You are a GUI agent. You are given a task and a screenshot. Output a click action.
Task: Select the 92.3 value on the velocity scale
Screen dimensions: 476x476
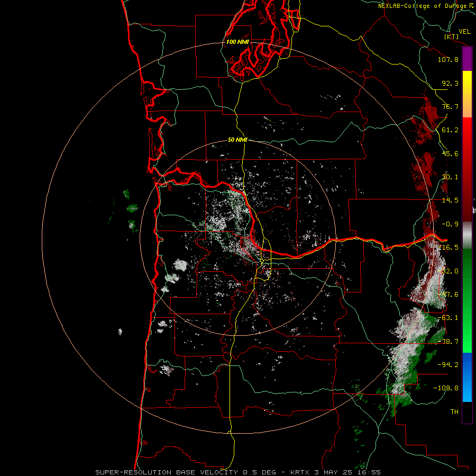pyautogui.click(x=450, y=83)
